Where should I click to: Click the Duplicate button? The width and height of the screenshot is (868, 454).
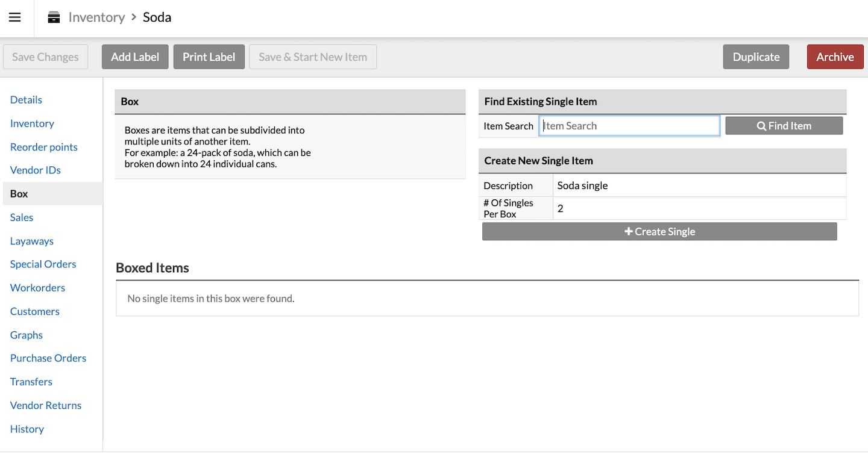point(756,57)
